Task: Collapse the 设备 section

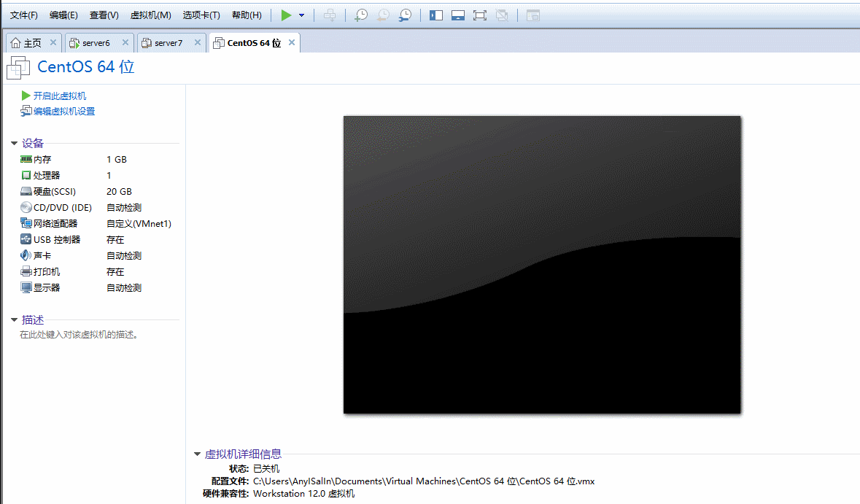Action: coord(15,144)
